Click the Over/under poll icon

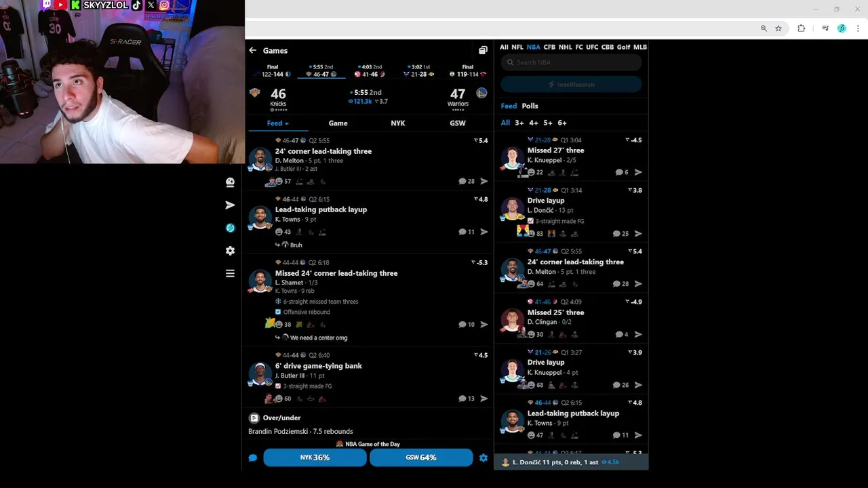(x=254, y=418)
